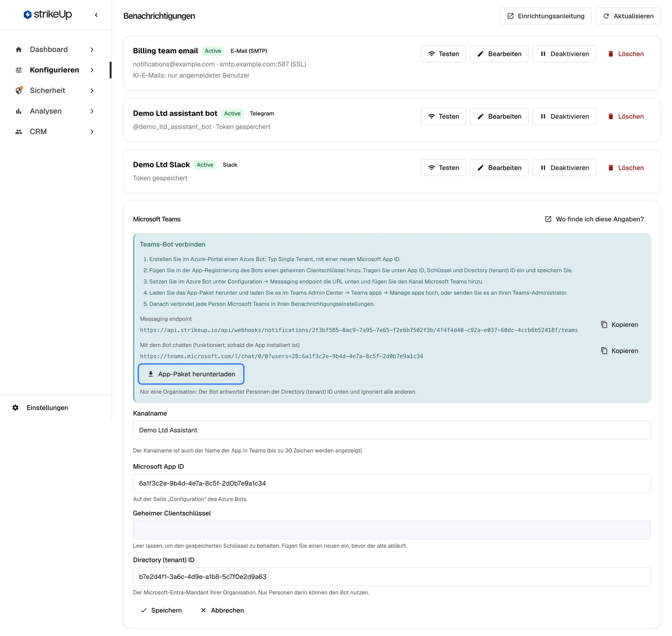Collapse the sidebar with the chevron
The height and width of the screenshot is (636, 672).
96,15
